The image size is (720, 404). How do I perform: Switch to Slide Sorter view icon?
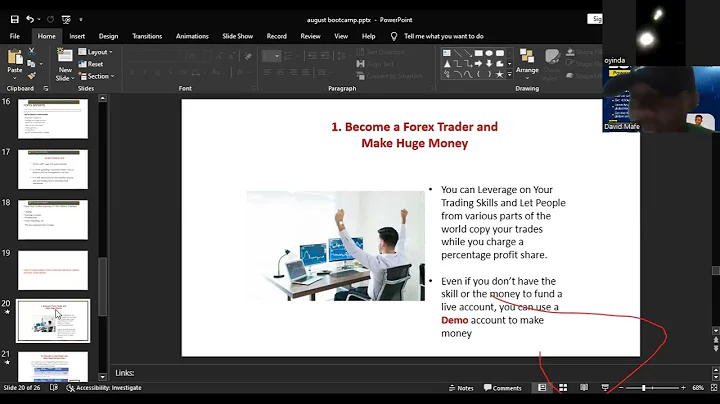coord(563,388)
